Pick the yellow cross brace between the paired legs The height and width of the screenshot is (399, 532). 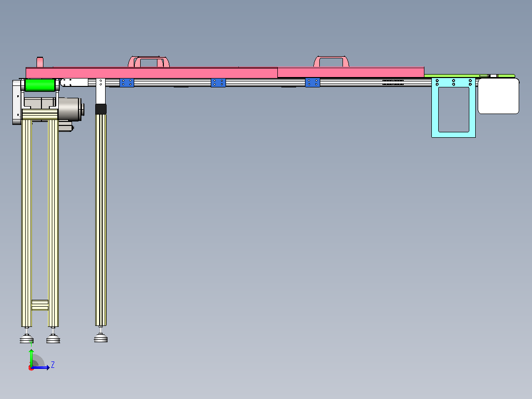tap(40, 305)
